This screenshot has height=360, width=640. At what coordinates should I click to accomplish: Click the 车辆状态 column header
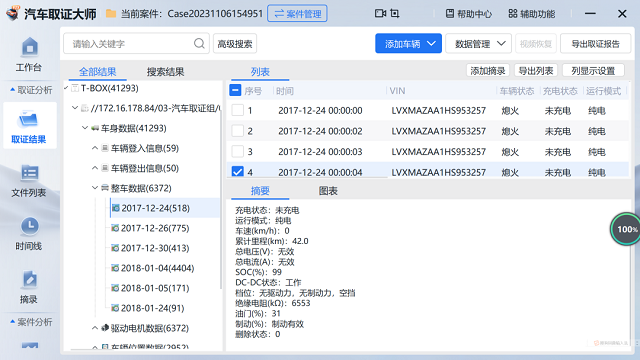(x=517, y=91)
